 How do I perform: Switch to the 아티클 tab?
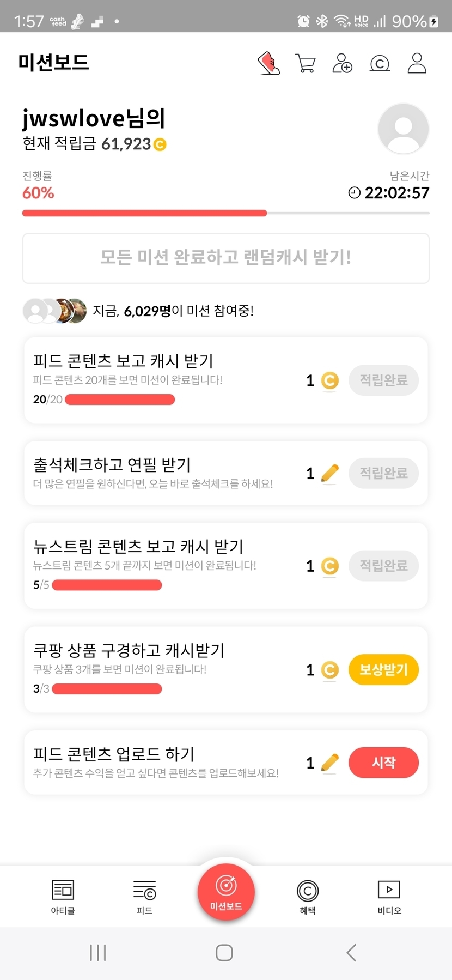(x=63, y=897)
